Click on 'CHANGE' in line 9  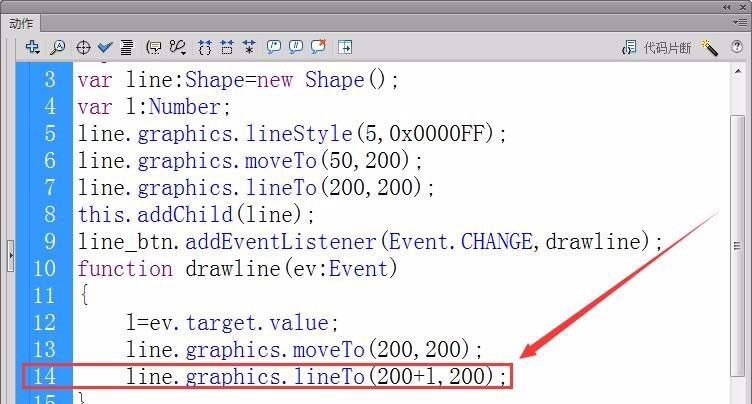[496, 241]
